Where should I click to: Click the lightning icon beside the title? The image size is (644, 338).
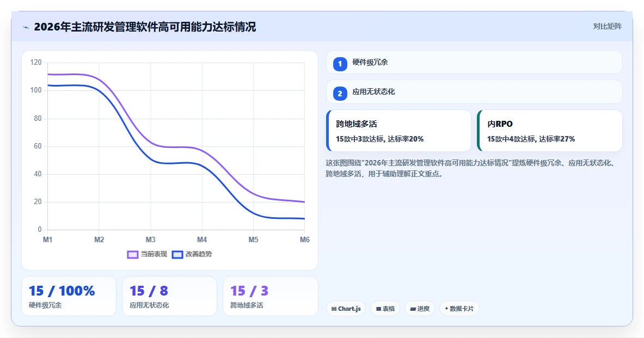click(26, 28)
